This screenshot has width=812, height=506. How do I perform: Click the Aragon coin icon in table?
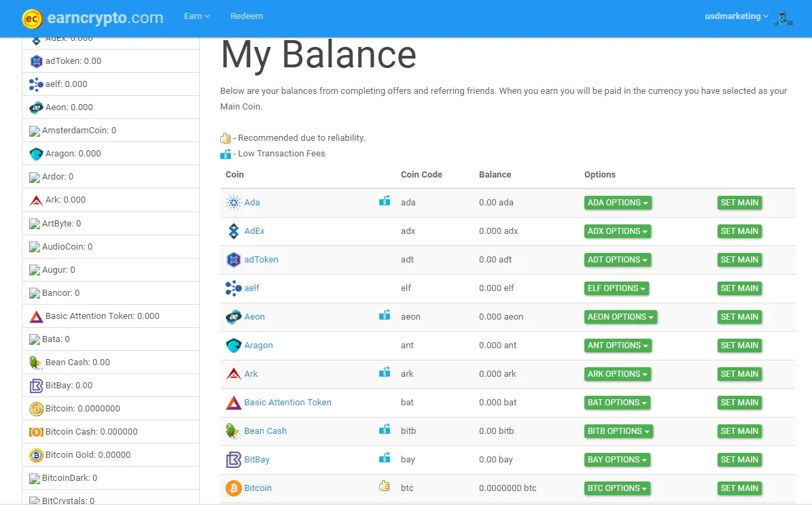234,345
